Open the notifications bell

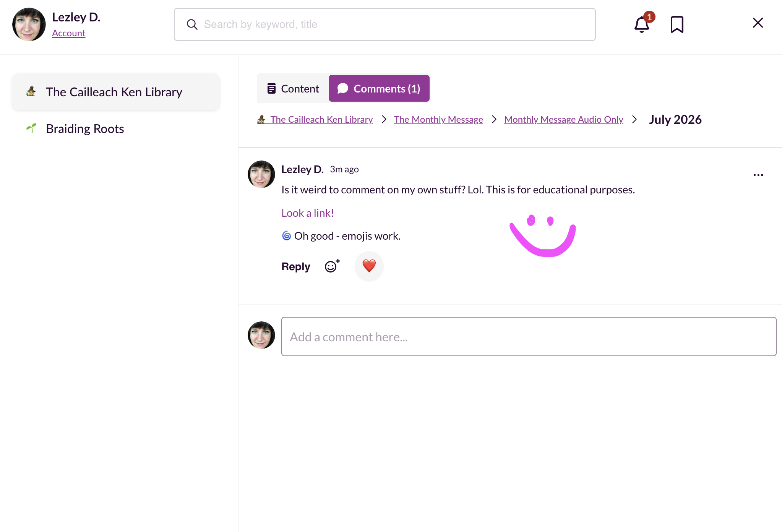point(642,24)
